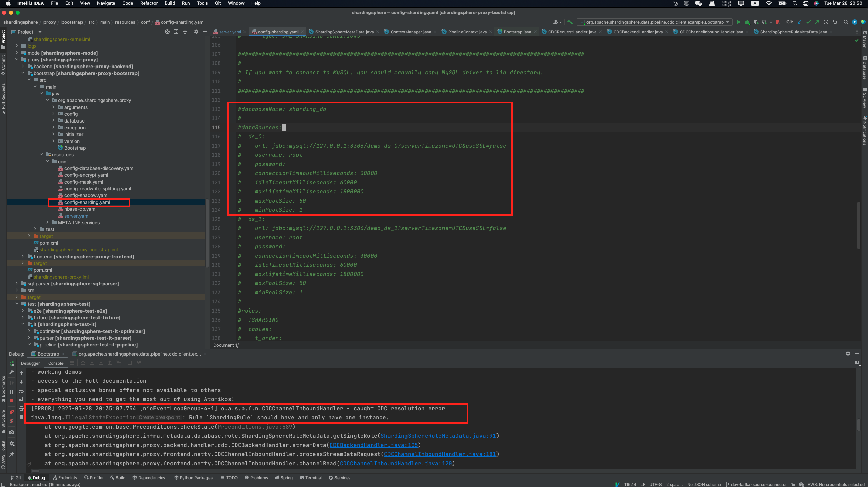Toggle soft-wrap in the console toolbar
The width and height of the screenshot is (868, 487).
pos(21,391)
